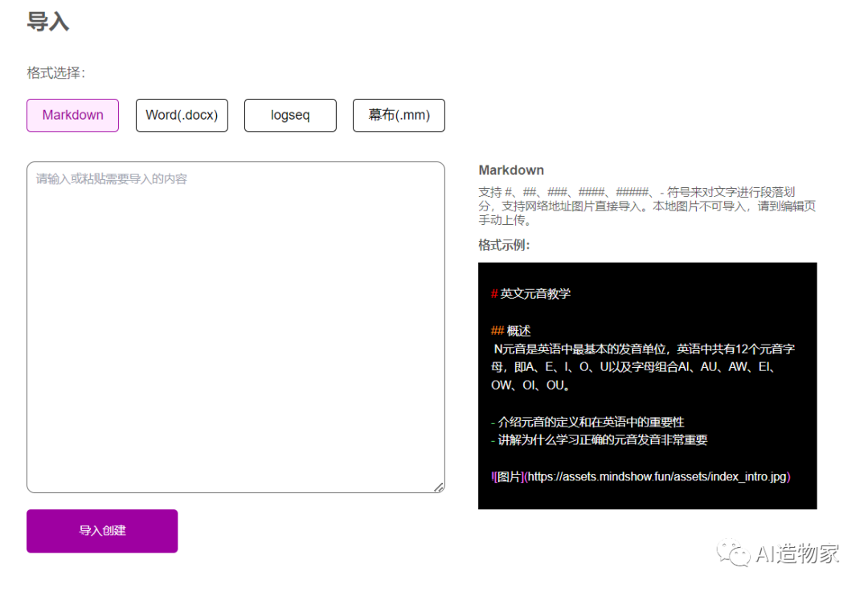Click the 导入 page heading
This screenshot has width=868, height=592.
48,22
